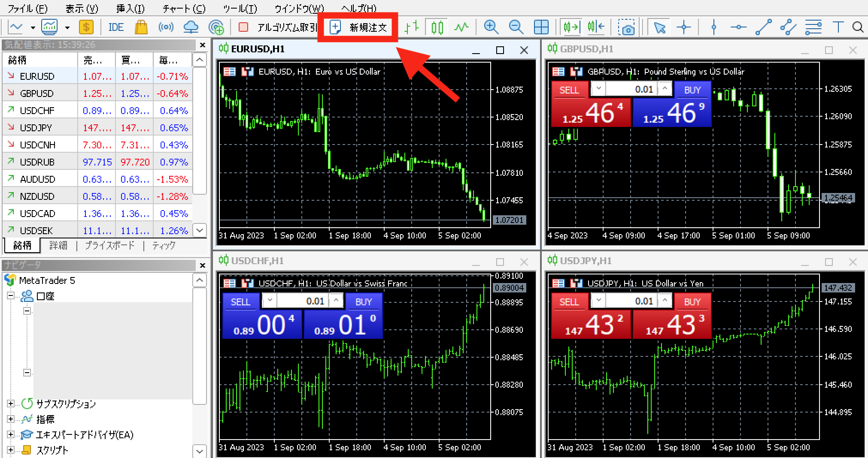The height and width of the screenshot is (458, 868).
Task: Open search with magnifier icon
Action: pyautogui.click(x=858, y=27)
